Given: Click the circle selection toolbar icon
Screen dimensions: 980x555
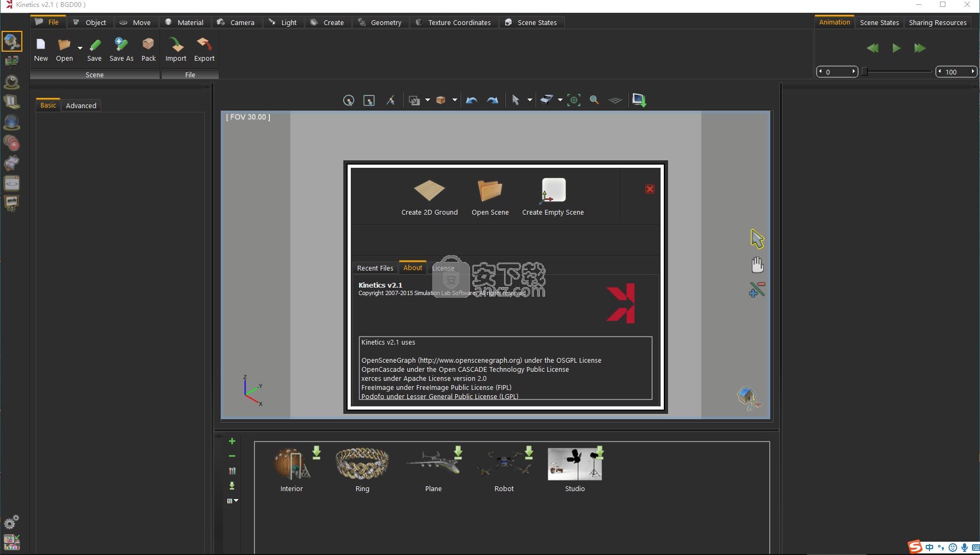Looking at the screenshot, I should [x=349, y=100].
